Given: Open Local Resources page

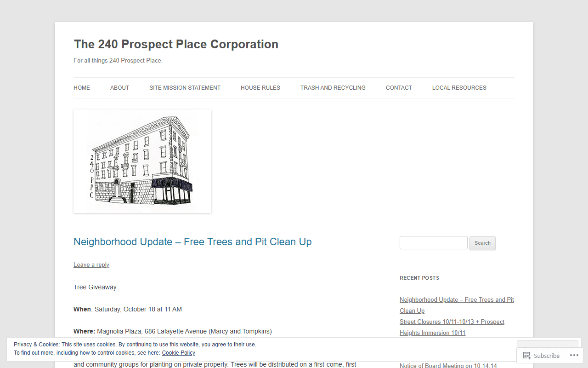Looking at the screenshot, I should pos(459,88).
